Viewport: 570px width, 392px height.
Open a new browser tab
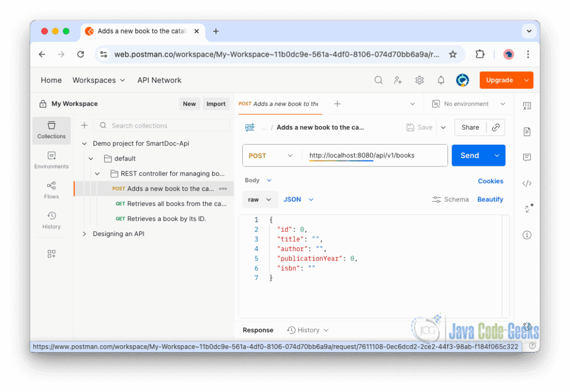(216, 31)
